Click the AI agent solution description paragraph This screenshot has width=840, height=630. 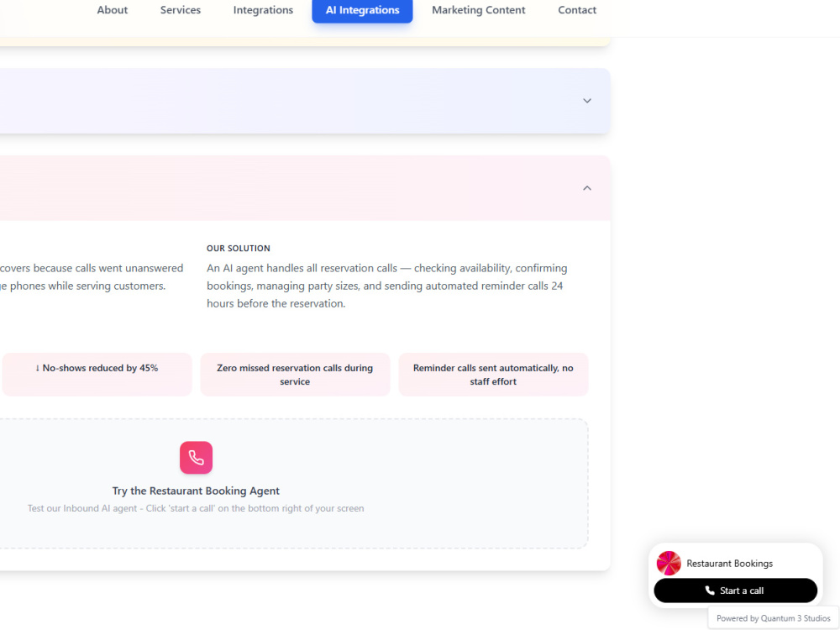pos(386,286)
